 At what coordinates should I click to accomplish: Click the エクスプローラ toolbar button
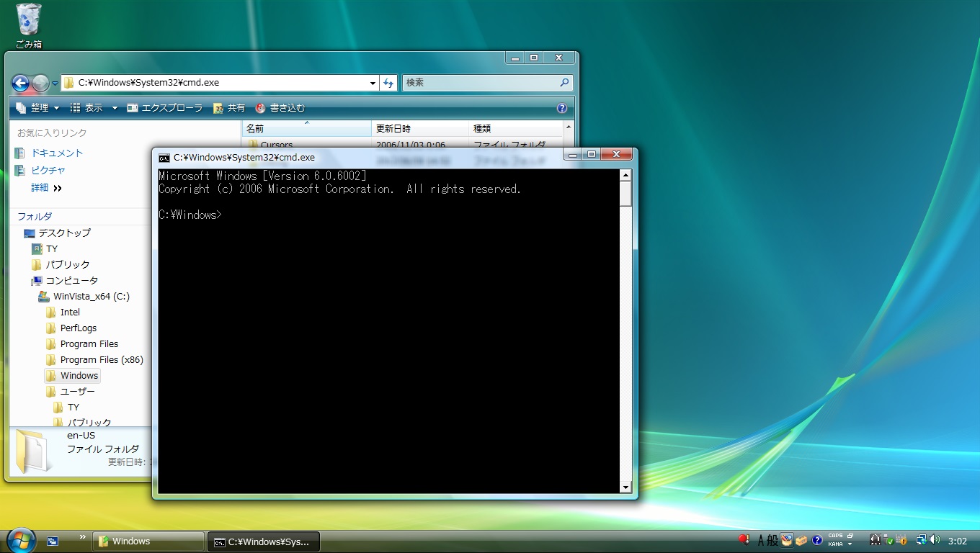(x=165, y=108)
